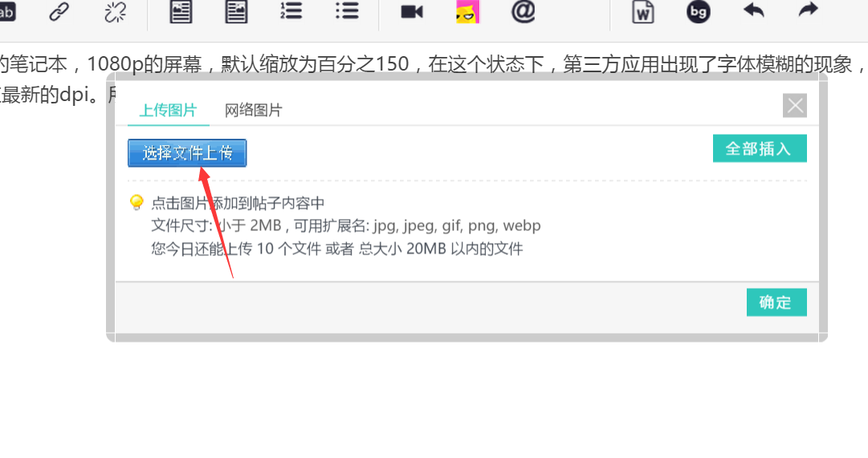Viewport: 868px width, 458px height.
Task: Click the bg background icon
Action: click(x=698, y=11)
